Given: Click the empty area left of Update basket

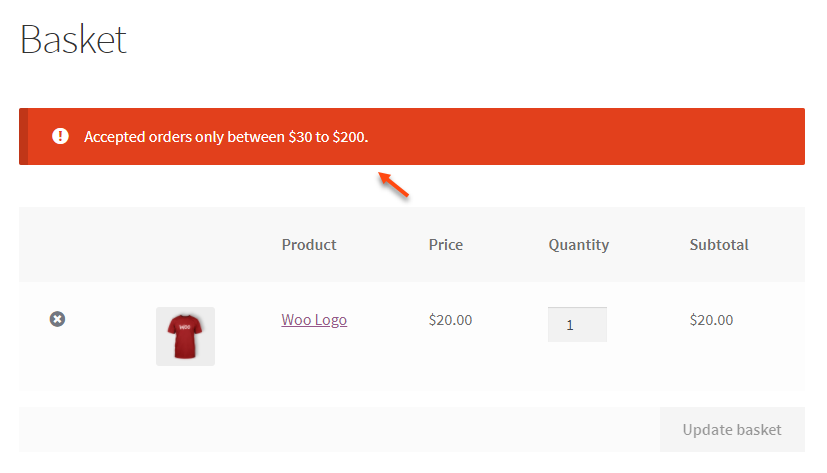Looking at the screenshot, I should [x=339, y=429].
